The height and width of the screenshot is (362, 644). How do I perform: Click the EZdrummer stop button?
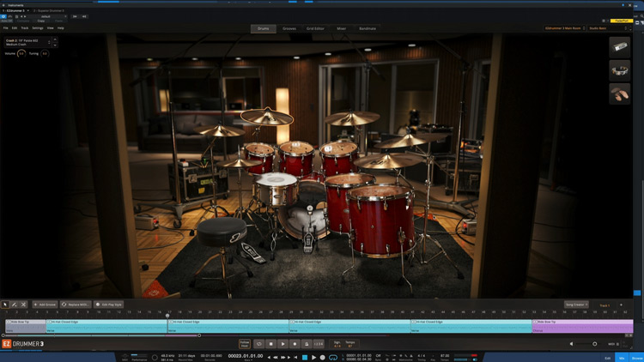[270, 344]
